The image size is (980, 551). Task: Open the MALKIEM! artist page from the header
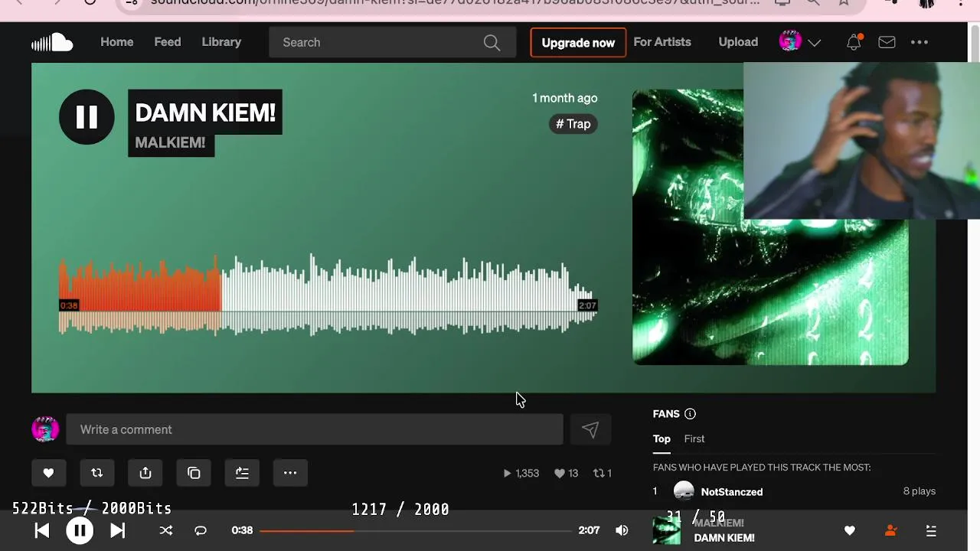pos(170,143)
